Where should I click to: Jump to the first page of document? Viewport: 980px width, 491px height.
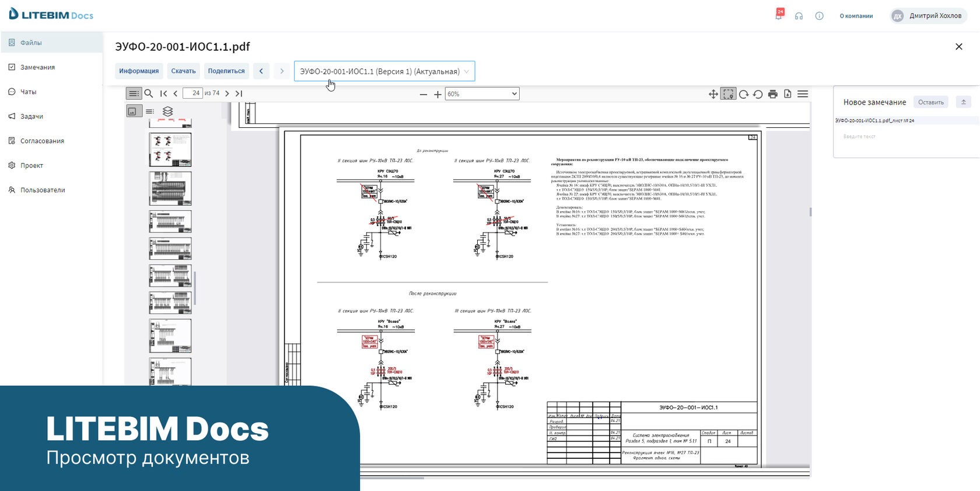164,93
